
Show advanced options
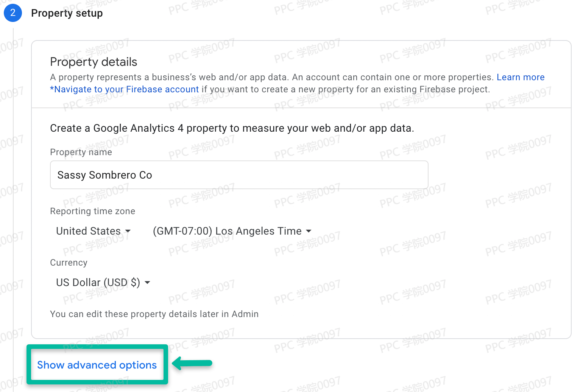click(97, 365)
